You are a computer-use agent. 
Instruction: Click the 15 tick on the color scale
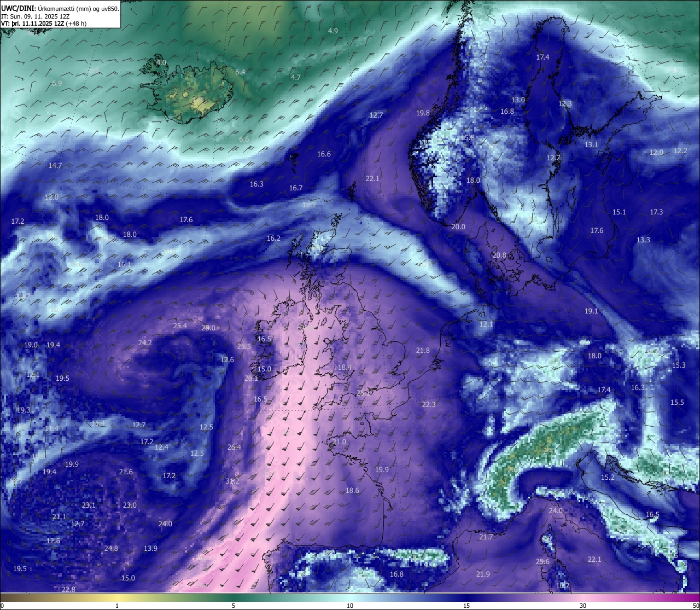pyautogui.click(x=466, y=606)
